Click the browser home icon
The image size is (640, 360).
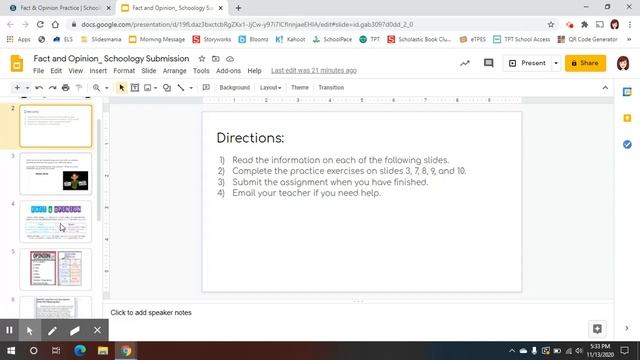tap(55, 24)
